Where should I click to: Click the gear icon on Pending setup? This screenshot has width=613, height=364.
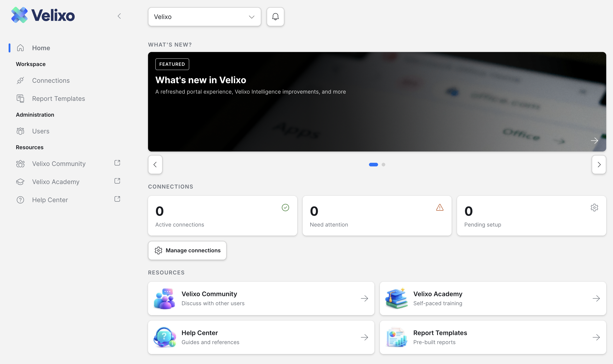click(594, 208)
